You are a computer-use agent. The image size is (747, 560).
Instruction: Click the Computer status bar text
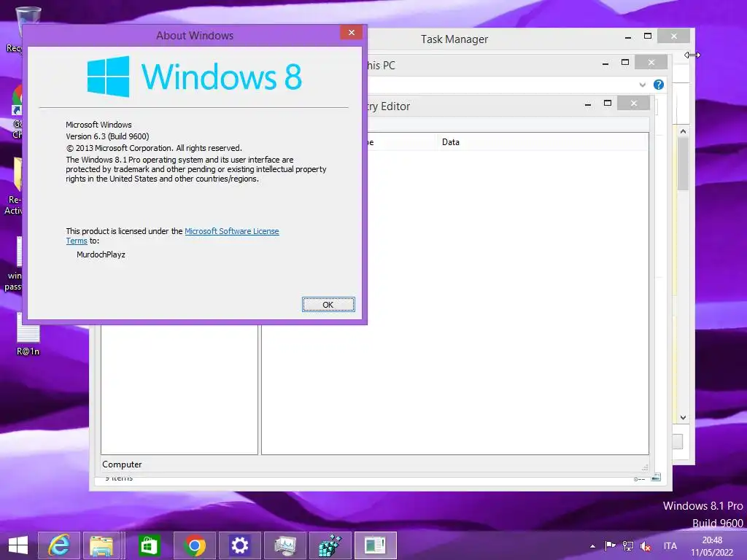pyautogui.click(x=122, y=464)
